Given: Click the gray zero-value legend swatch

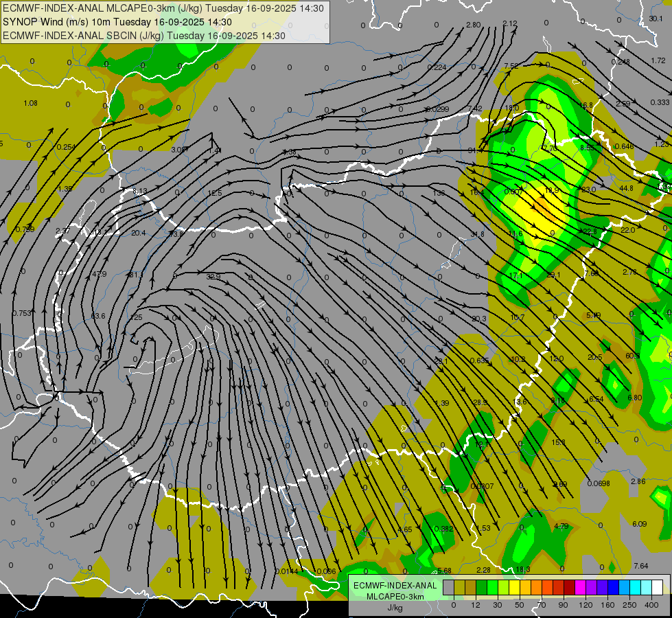Looking at the screenshot, I should tap(449, 588).
